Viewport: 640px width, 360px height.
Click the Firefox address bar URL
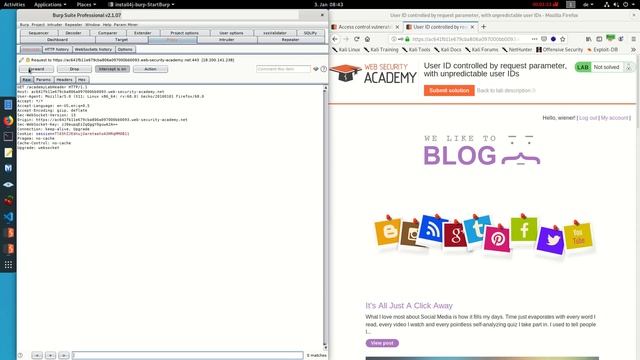coord(465,39)
